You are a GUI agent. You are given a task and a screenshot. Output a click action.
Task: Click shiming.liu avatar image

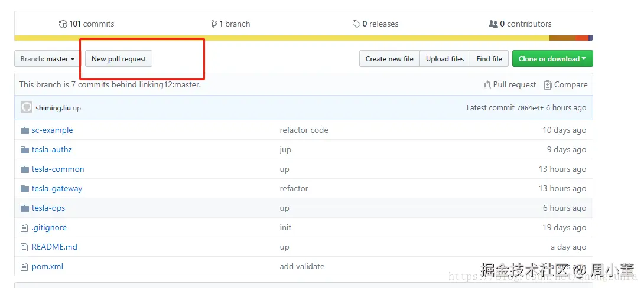(x=27, y=107)
